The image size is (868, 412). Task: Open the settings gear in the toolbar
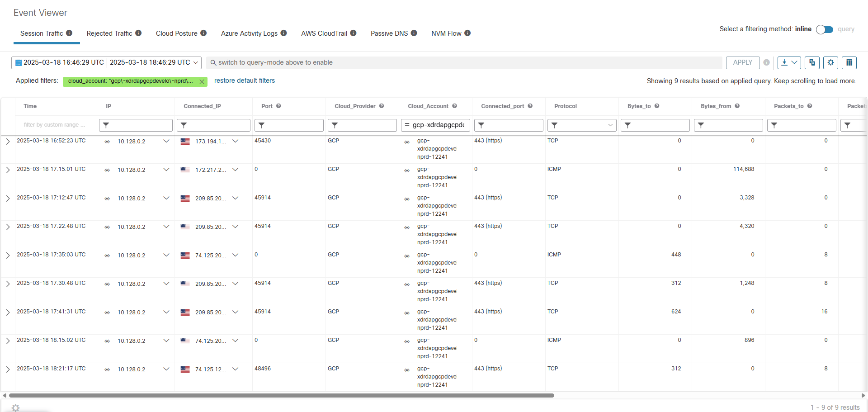(830, 62)
